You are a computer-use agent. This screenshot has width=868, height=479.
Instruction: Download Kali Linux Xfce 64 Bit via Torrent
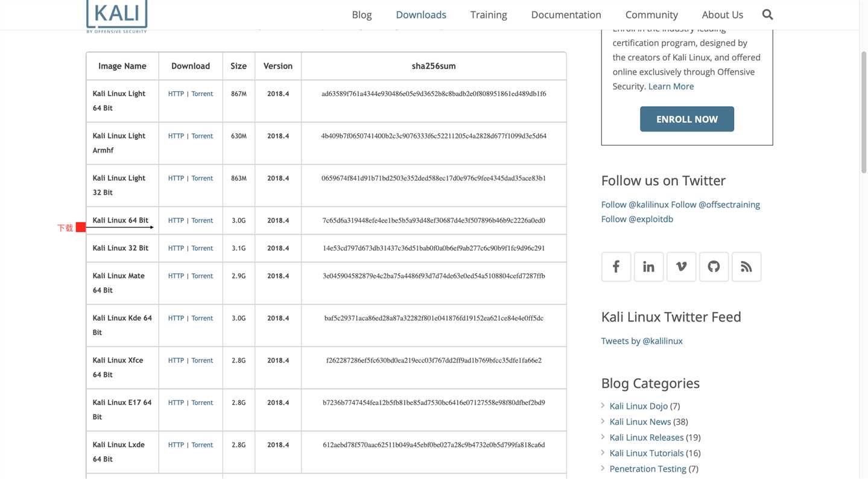coord(202,360)
